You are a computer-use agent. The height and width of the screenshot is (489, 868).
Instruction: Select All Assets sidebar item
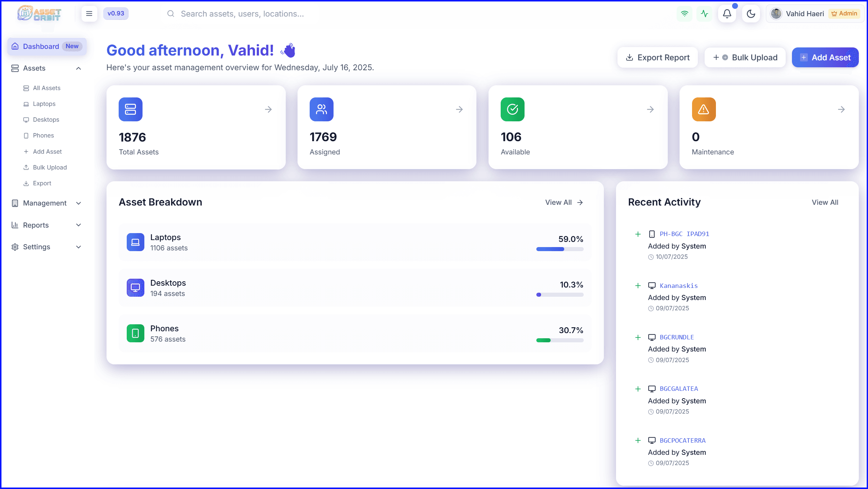tap(46, 88)
